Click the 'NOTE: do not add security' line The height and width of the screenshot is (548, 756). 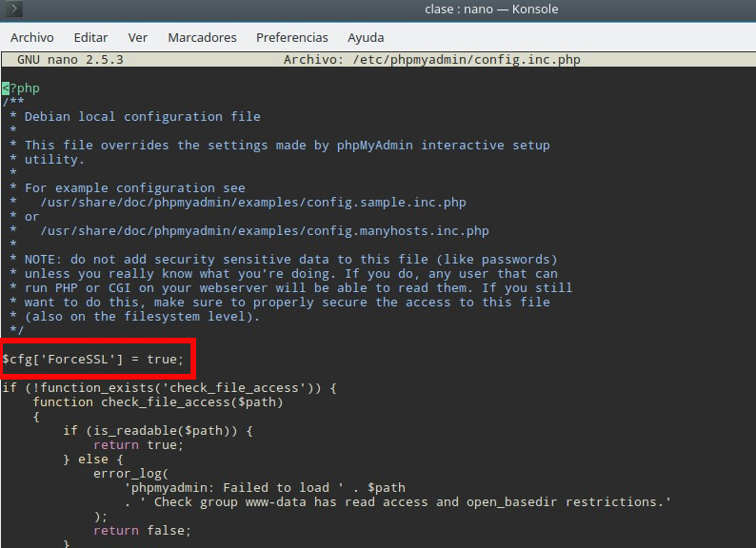[x=284, y=260]
